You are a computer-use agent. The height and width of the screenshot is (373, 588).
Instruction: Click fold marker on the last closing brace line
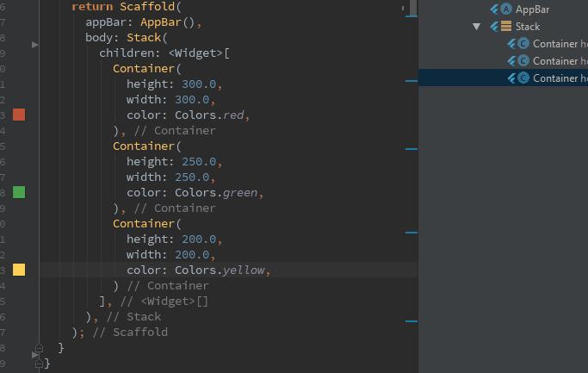(x=38, y=364)
